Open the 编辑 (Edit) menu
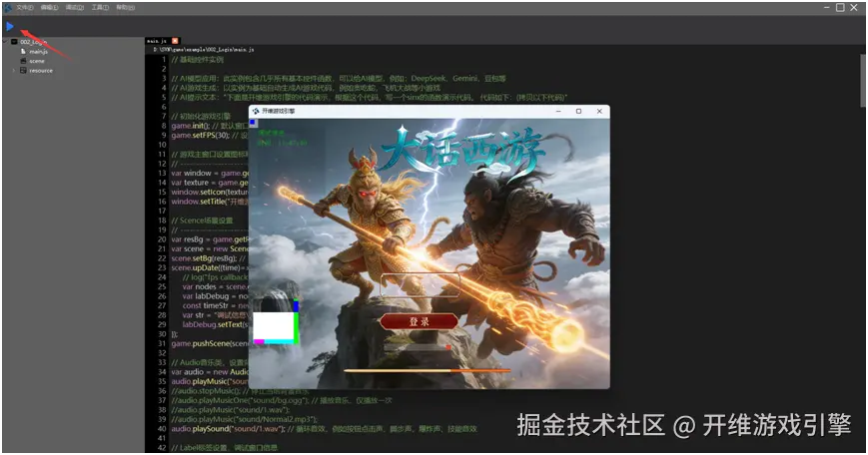 (x=49, y=8)
